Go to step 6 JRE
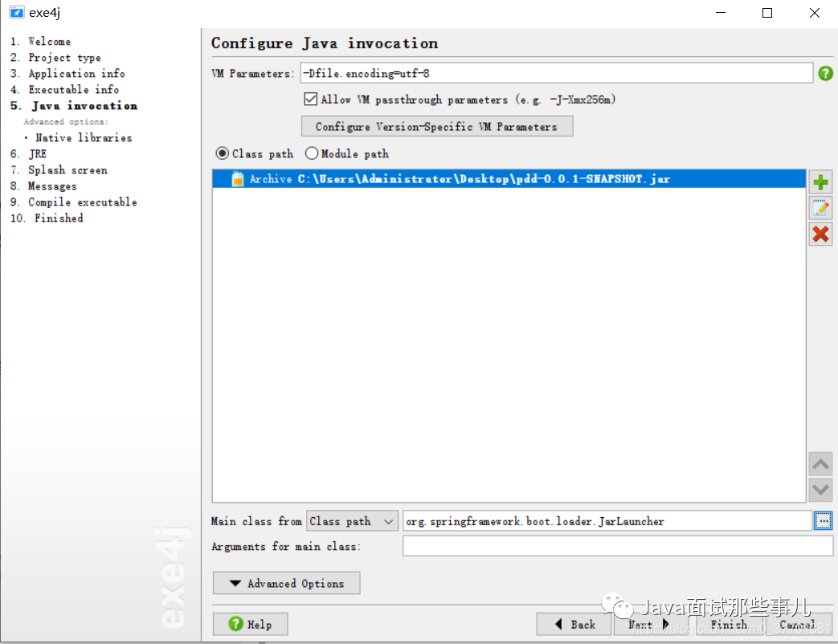The image size is (838, 644). [28, 154]
